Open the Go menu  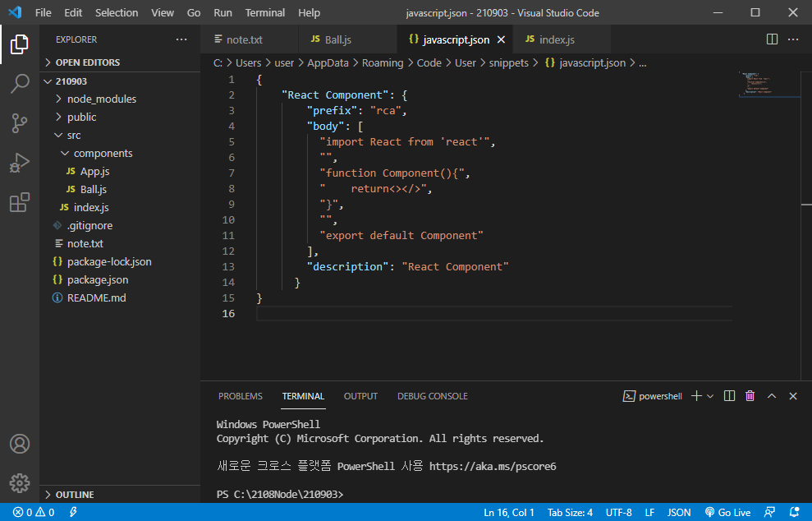[x=194, y=12]
